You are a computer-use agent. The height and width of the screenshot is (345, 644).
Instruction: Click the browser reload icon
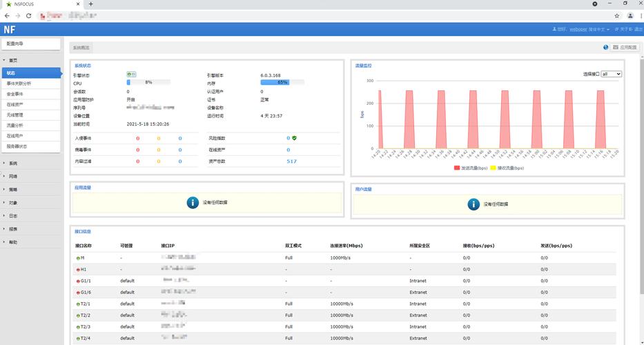point(28,16)
